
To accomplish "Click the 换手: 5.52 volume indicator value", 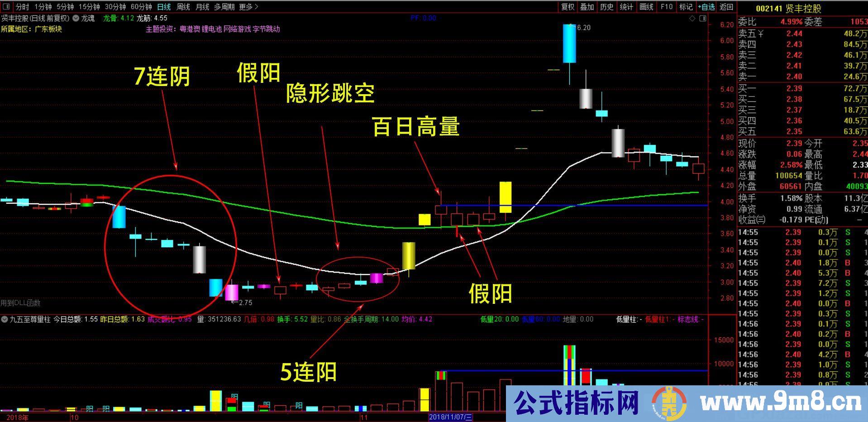I will tap(292, 319).
